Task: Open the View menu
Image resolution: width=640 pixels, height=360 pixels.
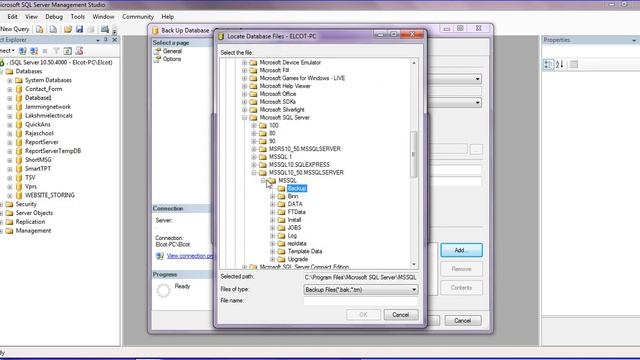Action: (x=31, y=17)
